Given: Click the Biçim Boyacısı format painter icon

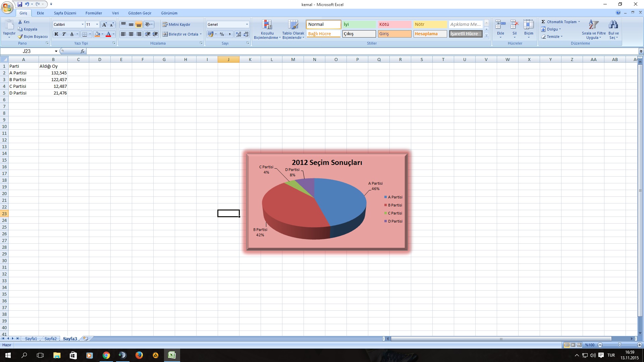Looking at the screenshot, I should coord(20,37).
